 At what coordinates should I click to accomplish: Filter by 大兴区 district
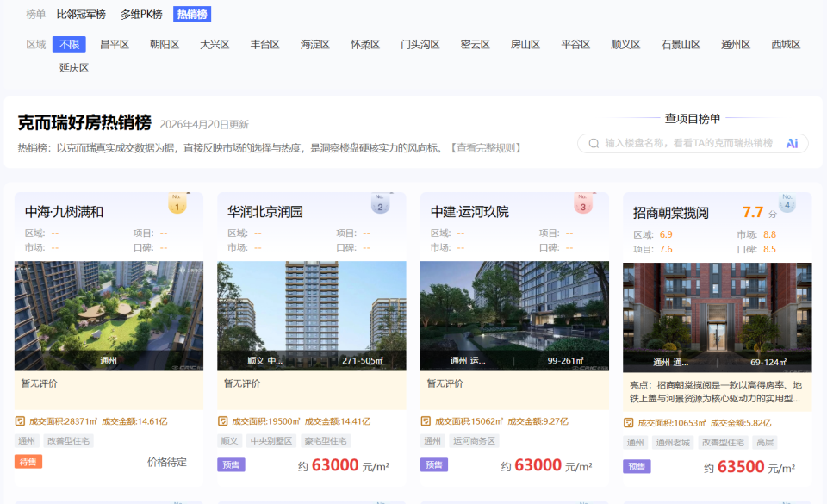point(215,44)
